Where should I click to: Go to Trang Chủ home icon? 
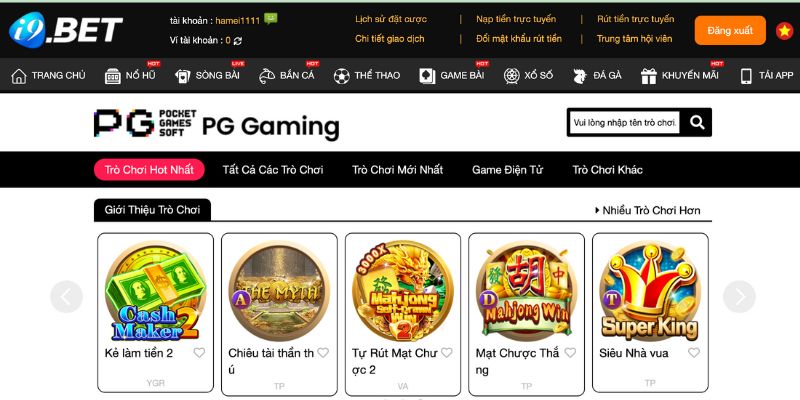[x=19, y=76]
